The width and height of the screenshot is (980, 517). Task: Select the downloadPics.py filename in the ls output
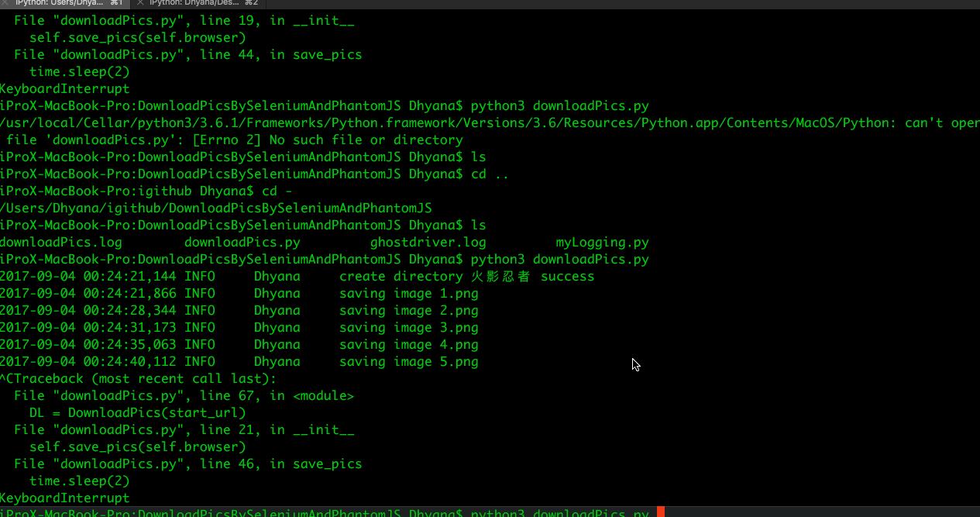(243, 242)
